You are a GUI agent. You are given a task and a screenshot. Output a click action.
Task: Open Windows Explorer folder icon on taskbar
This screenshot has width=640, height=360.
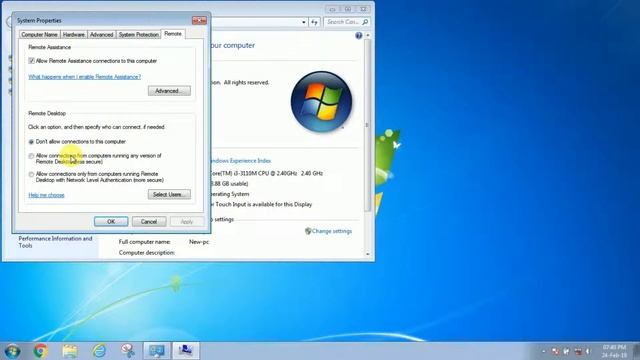pos(70,351)
